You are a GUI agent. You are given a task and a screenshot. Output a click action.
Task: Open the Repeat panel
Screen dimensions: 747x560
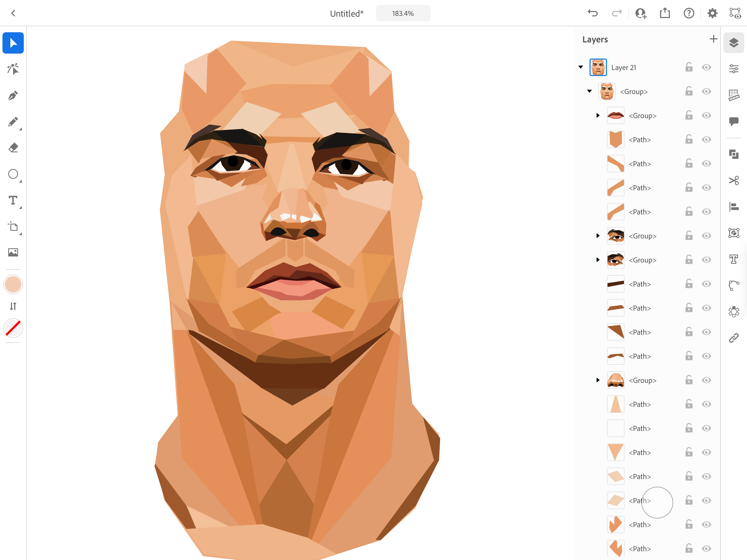[734, 311]
